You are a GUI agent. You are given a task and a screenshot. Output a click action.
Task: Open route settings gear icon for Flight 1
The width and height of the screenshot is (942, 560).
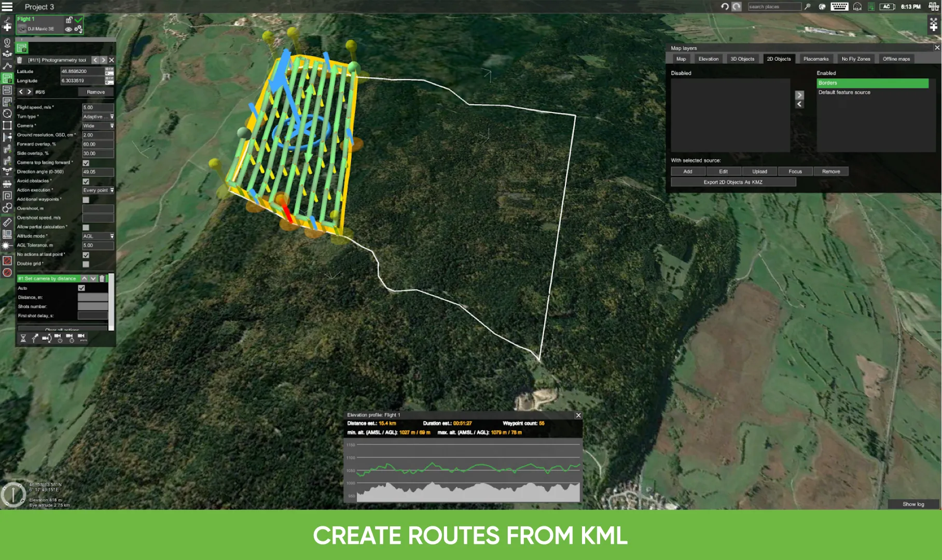(x=78, y=29)
